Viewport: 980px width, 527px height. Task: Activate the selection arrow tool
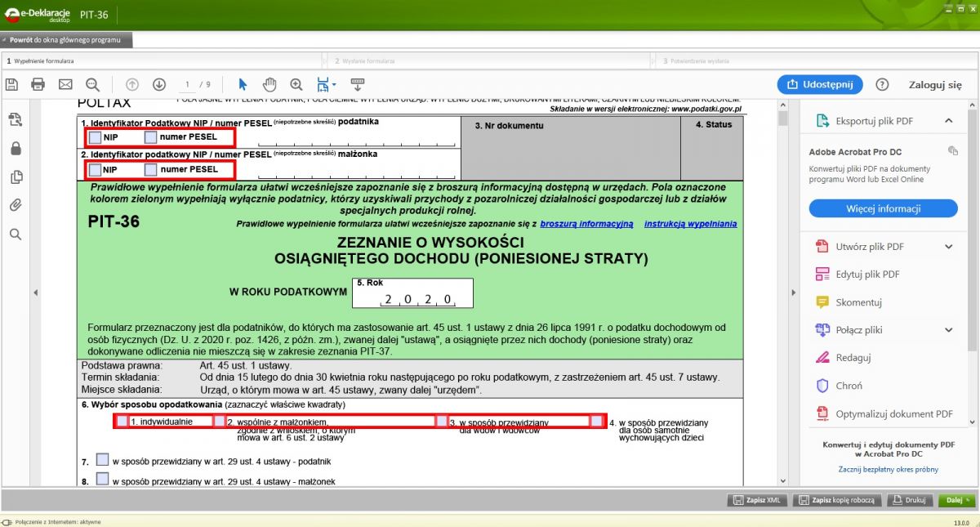point(243,84)
